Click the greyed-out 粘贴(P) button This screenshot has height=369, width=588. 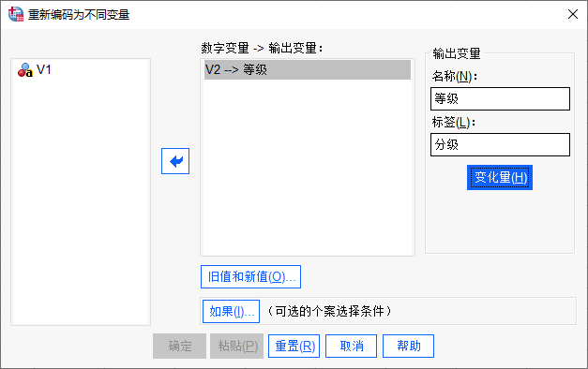click(237, 347)
